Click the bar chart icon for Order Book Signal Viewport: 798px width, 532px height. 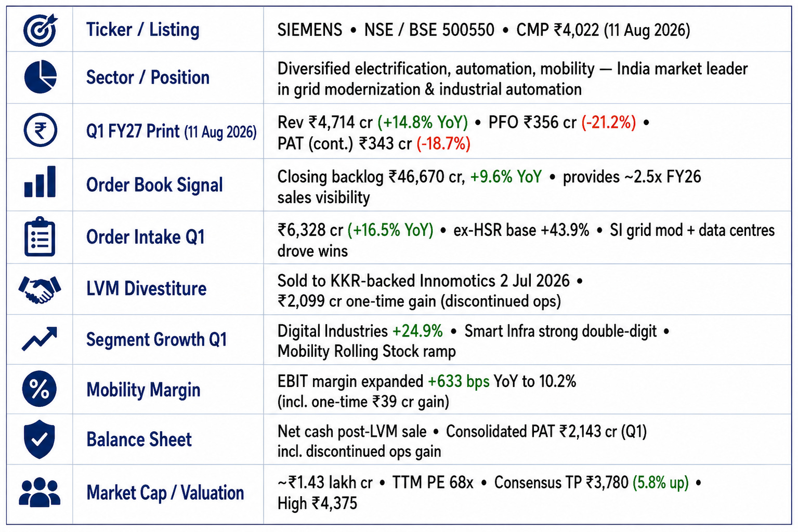tap(40, 182)
